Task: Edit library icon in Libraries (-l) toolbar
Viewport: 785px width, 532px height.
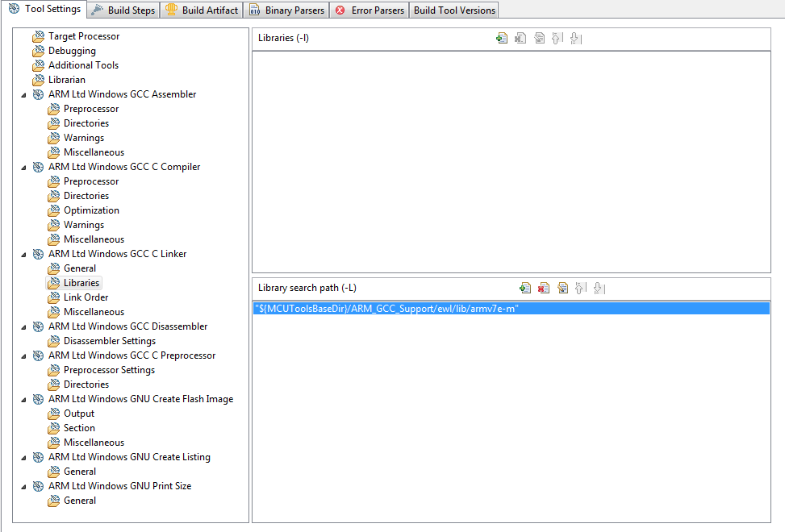Action: [539, 38]
